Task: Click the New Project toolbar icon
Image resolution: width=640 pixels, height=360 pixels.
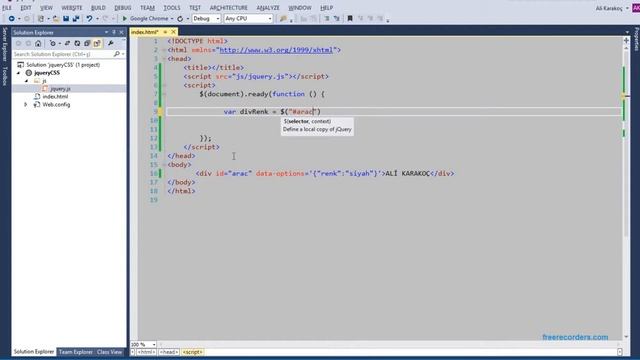Action: 40,19
